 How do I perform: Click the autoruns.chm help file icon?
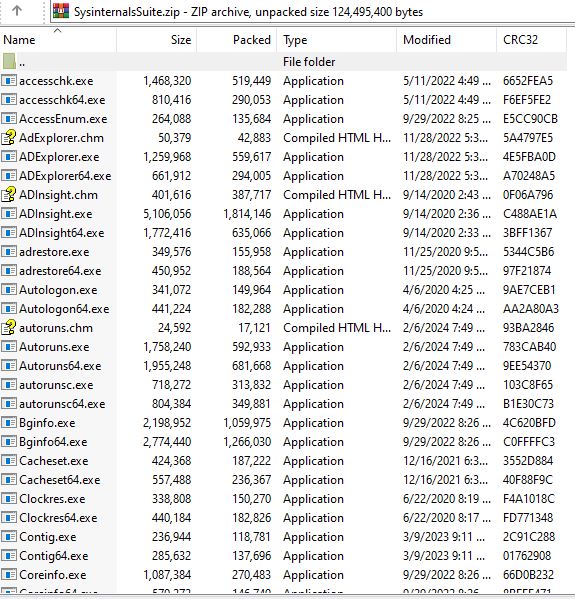pyautogui.click(x=9, y=327)
